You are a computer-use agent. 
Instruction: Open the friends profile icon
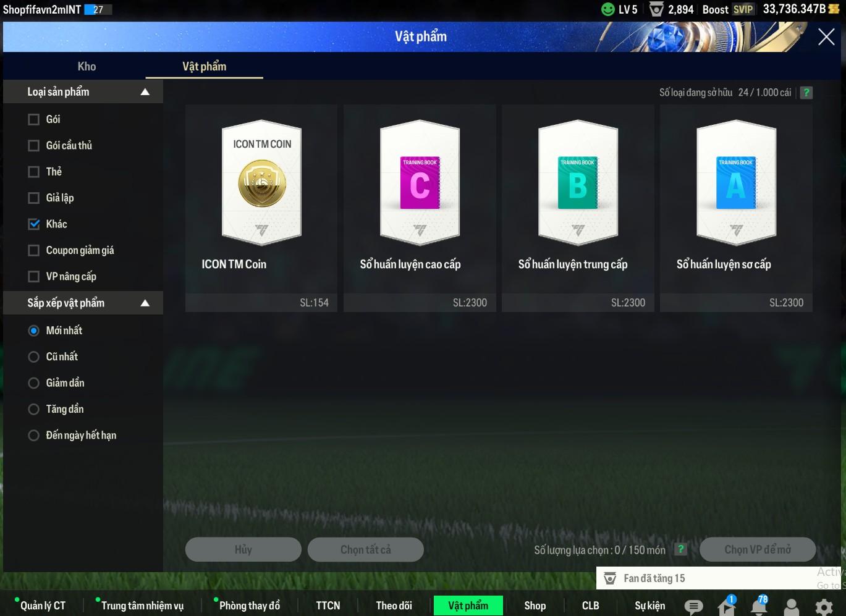coord(791,607)
